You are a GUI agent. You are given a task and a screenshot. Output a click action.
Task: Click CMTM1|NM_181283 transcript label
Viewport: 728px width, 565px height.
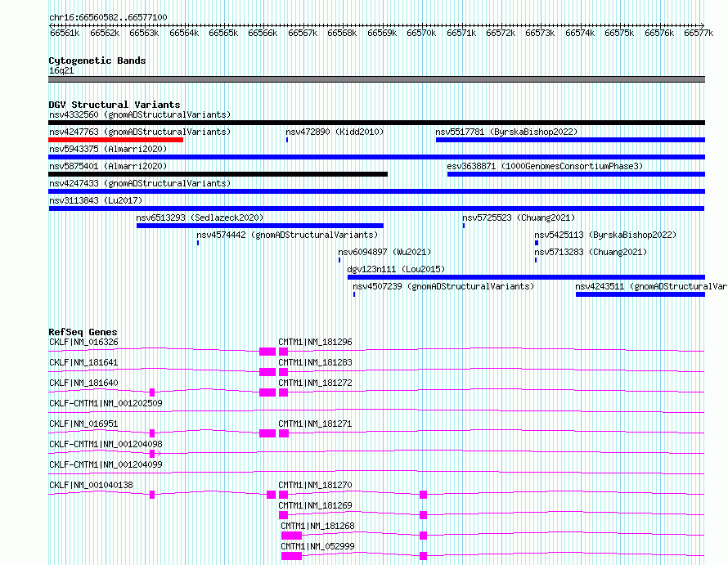315,362
